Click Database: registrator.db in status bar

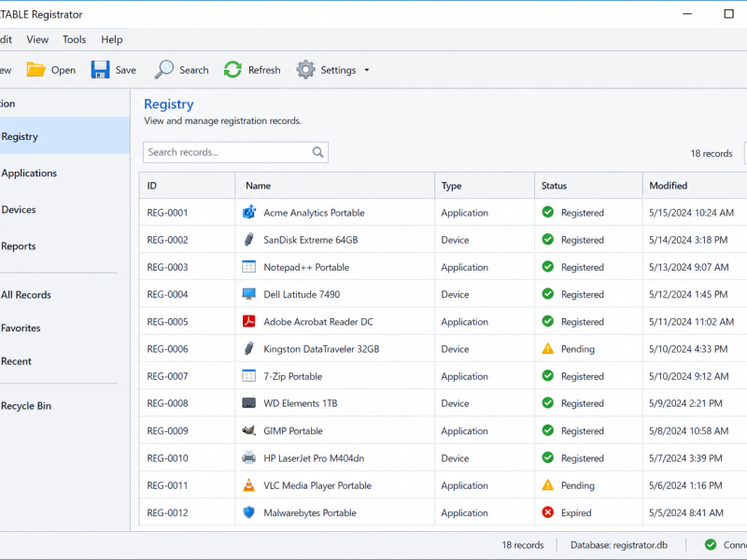point(619,545)
